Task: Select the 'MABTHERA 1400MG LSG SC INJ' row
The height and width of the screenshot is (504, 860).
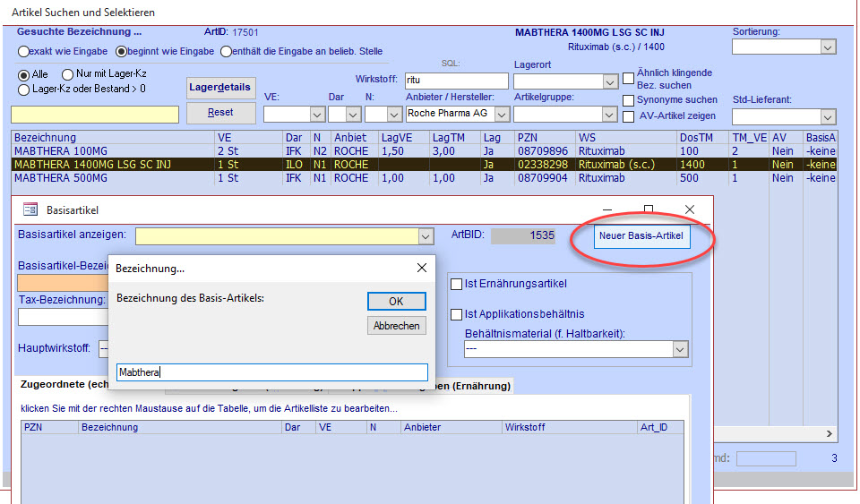Action: click(424, 165)
